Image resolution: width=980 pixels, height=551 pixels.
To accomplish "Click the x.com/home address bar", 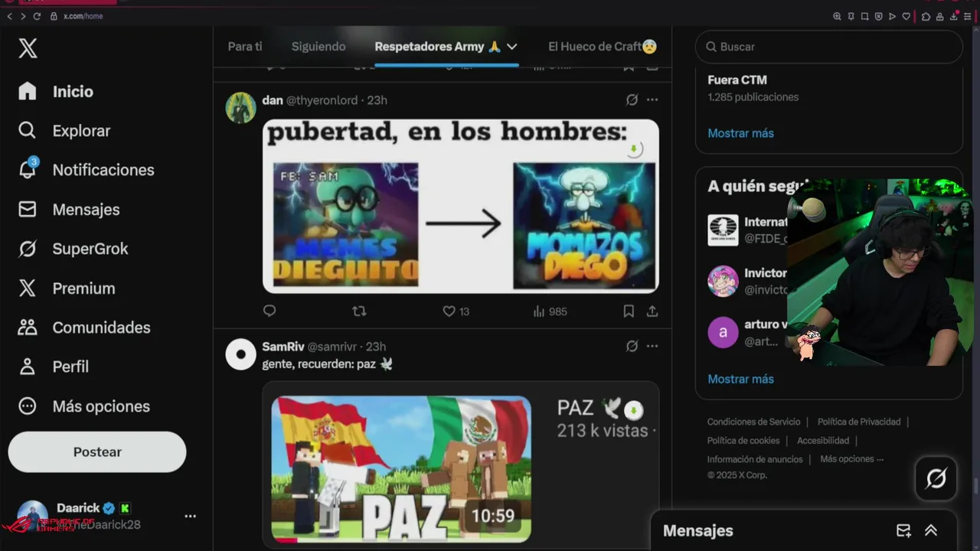I will [x=83, y=16].
